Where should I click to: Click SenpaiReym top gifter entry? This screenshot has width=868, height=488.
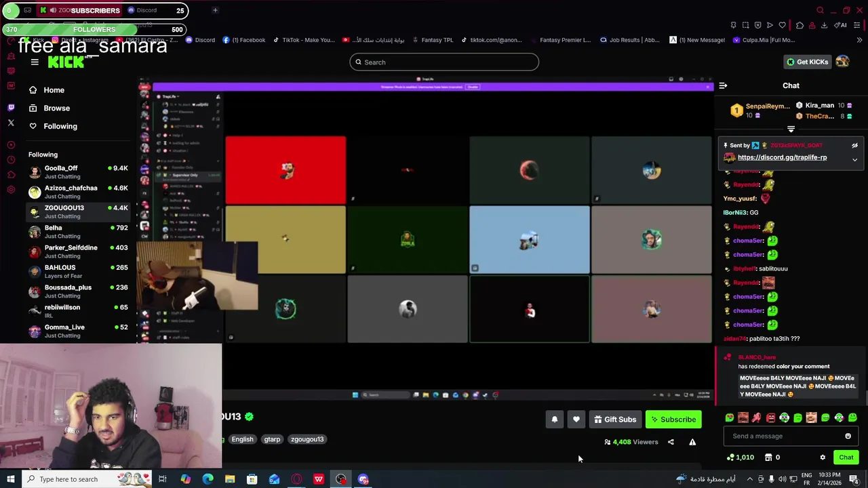(759, 110)
